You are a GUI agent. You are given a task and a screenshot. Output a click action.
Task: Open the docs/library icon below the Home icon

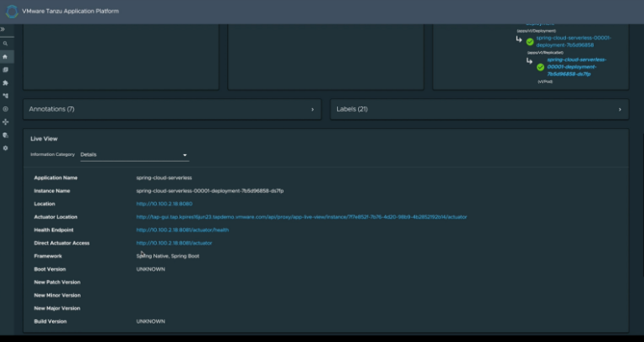(5, 70)
